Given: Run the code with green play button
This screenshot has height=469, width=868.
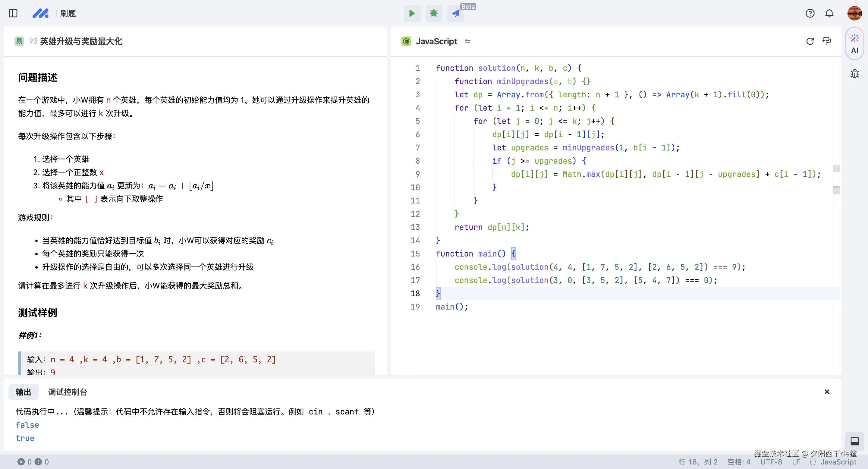Looking at the screenshot, I should 412,14.
